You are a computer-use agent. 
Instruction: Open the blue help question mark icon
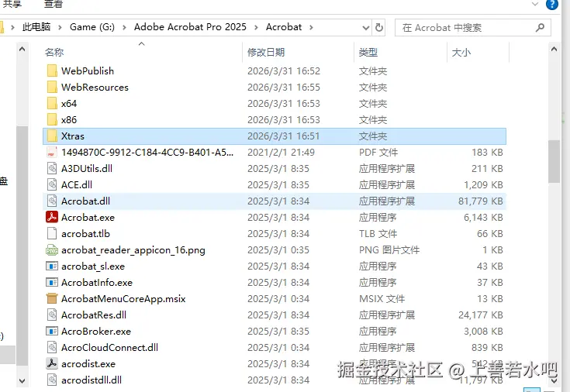coord(552,5)
